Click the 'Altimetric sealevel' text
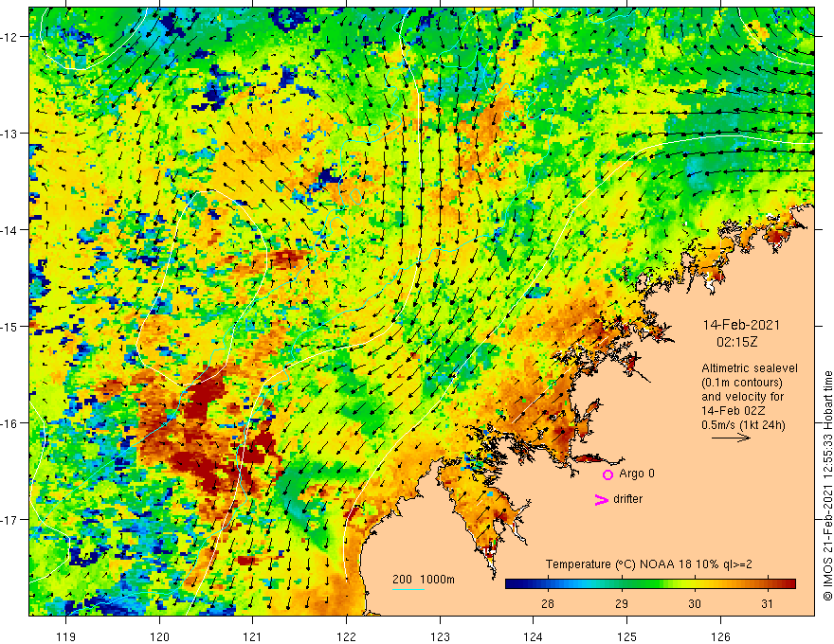This screenshot has height=644, width=834. 750,368
